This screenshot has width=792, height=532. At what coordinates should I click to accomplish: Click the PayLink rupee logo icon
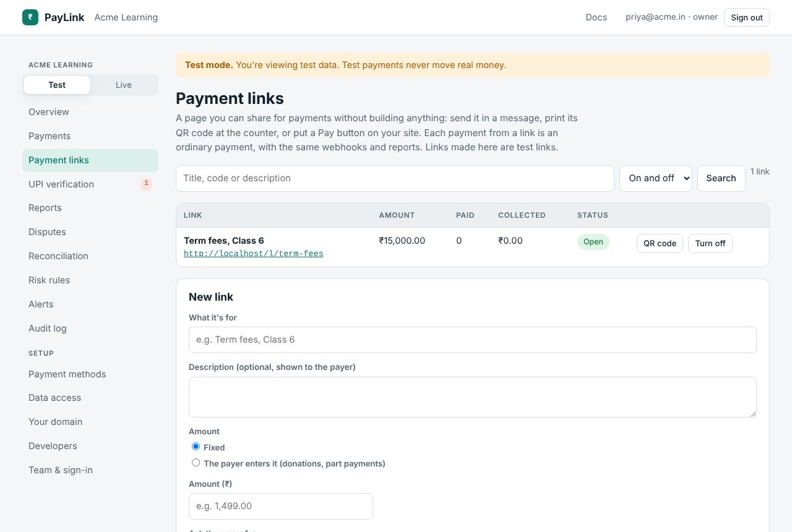30,17
